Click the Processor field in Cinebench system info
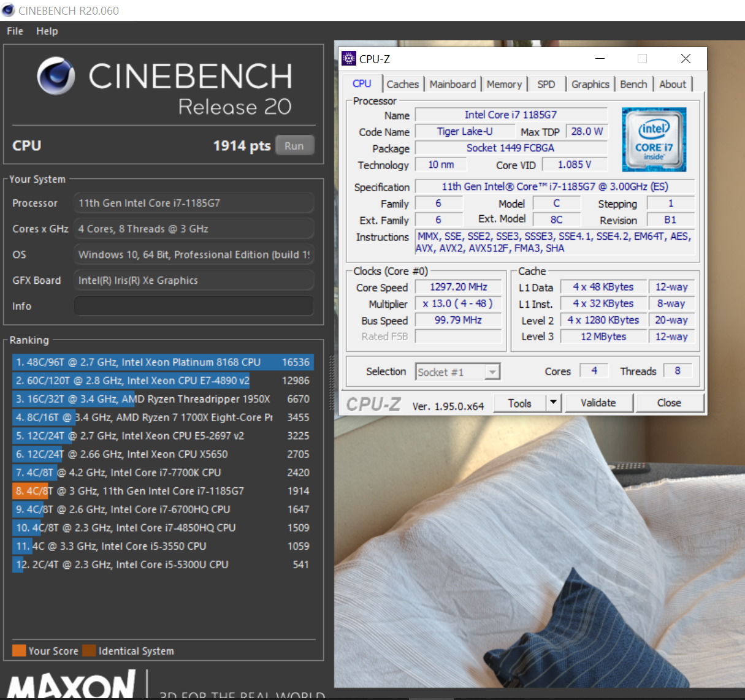This screenshot has width=745, height=700. 194,203
